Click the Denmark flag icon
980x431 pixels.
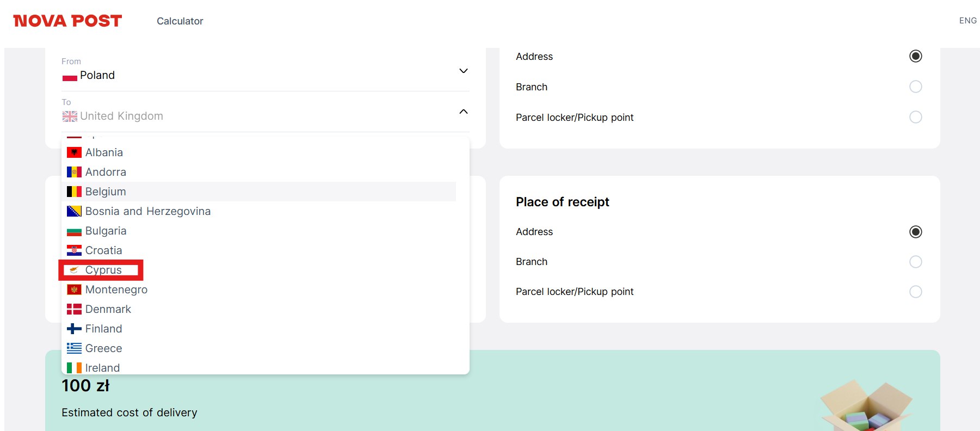[74, 309]
